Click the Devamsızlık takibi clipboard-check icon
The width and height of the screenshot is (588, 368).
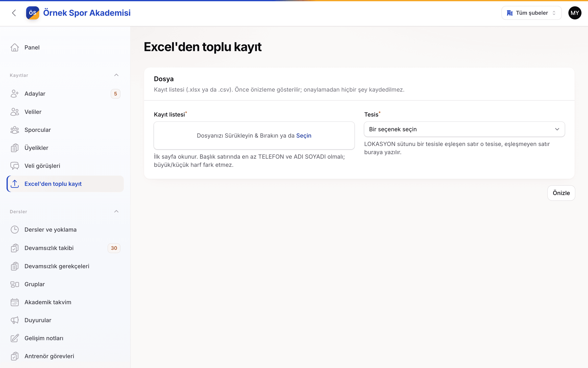pos(14,248)
